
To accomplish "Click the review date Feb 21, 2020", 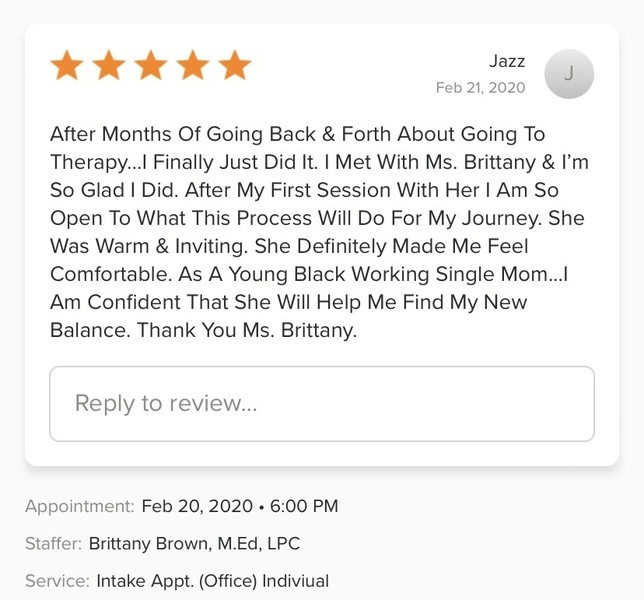I will [480, 88].
